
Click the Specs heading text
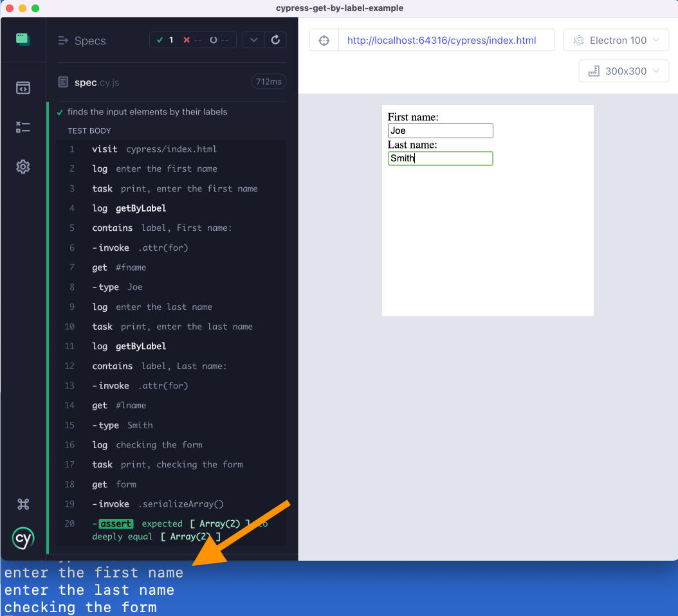coord(90,41)
